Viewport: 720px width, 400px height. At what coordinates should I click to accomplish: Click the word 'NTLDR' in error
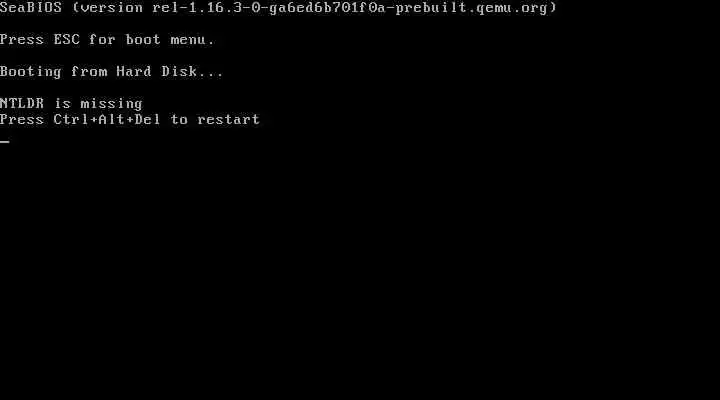coord(22,103)
